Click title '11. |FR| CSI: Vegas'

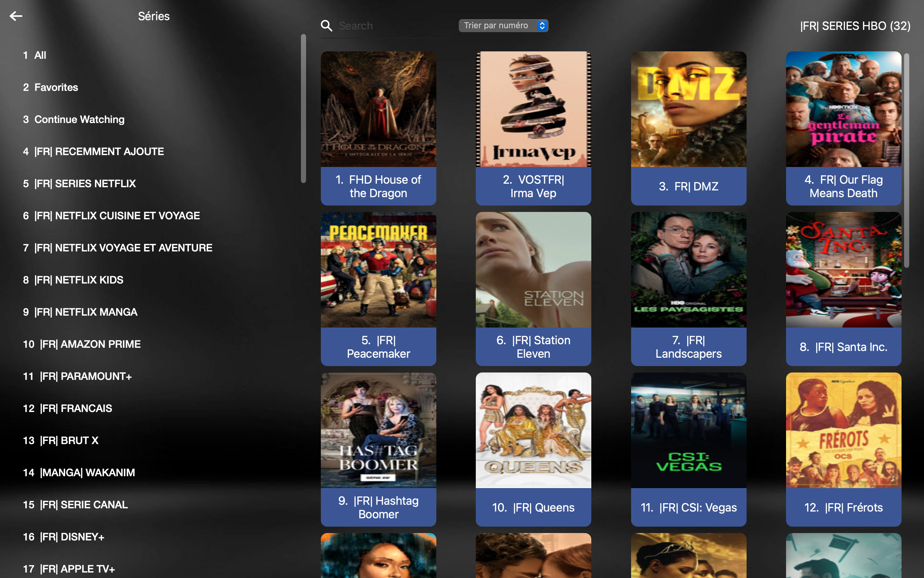[689, 507]
